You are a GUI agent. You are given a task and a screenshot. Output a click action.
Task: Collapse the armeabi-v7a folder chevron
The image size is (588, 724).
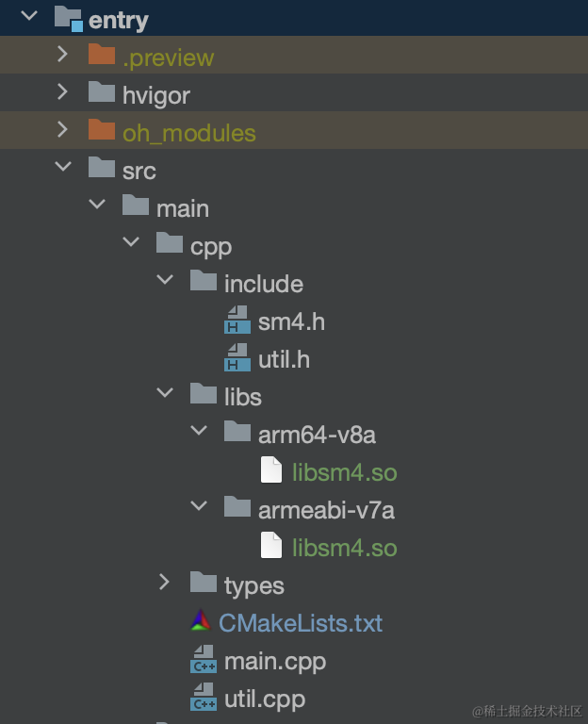coord(199,506)
